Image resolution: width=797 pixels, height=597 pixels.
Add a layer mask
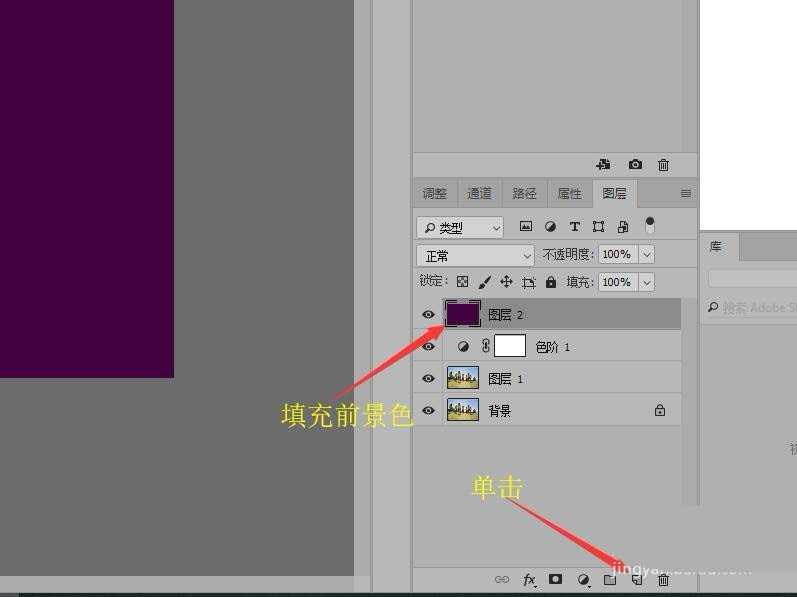[556, 580]
